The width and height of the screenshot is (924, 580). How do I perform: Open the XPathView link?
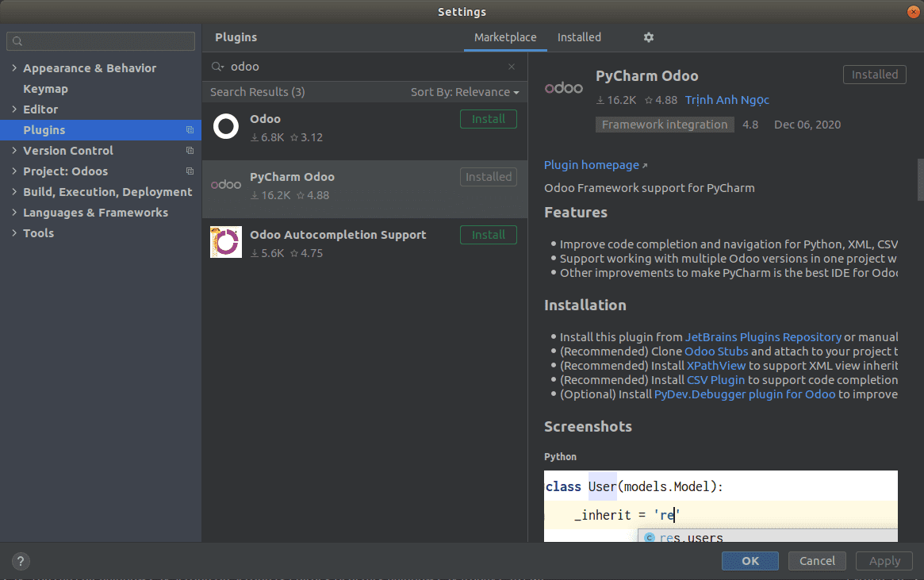click(716, 366)
